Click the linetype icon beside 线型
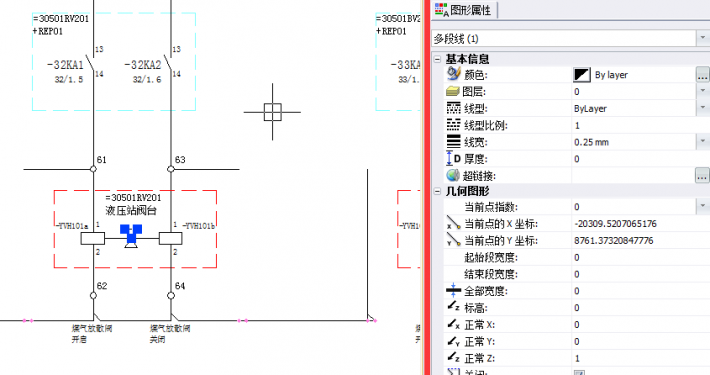Screen dimensions: 710x375 pyautogui.click(x=453, y=108)
